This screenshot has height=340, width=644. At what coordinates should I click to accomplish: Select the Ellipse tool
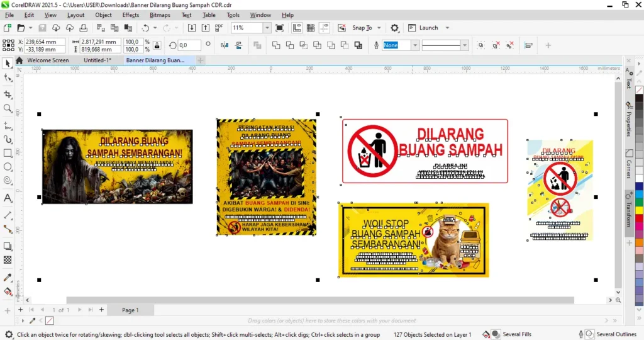coord(8,166)
